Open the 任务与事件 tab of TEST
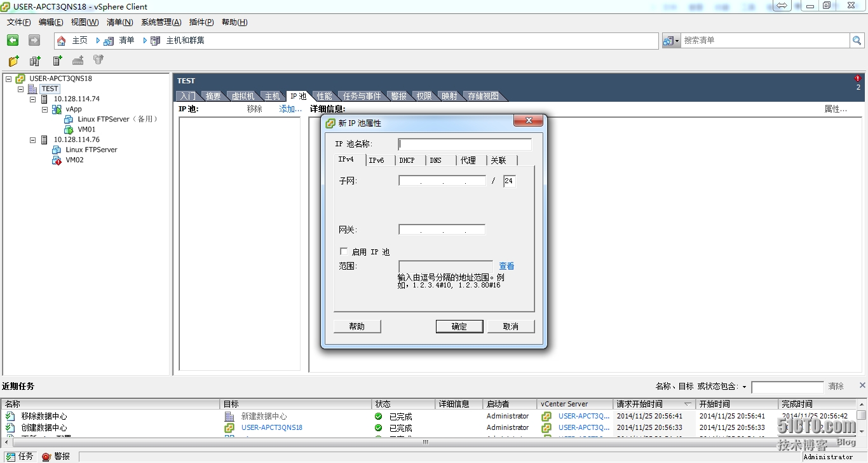The height and width of the screenshot is (463, 868). click(x=362, y=96)
